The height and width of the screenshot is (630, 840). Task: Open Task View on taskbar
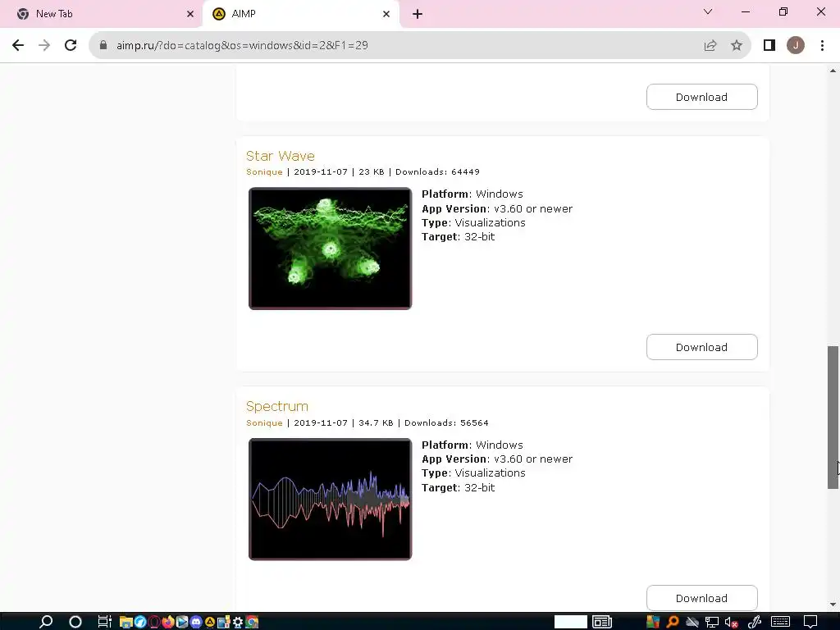coord(104,622)
